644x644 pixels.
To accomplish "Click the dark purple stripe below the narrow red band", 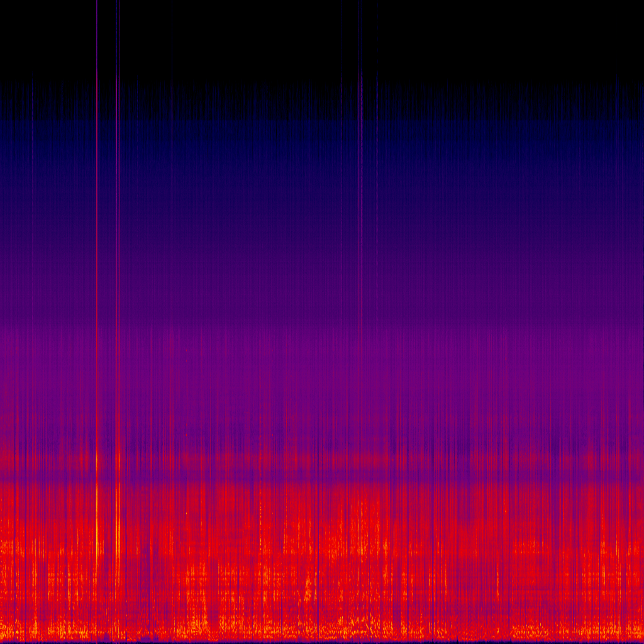I will [322, 476].
